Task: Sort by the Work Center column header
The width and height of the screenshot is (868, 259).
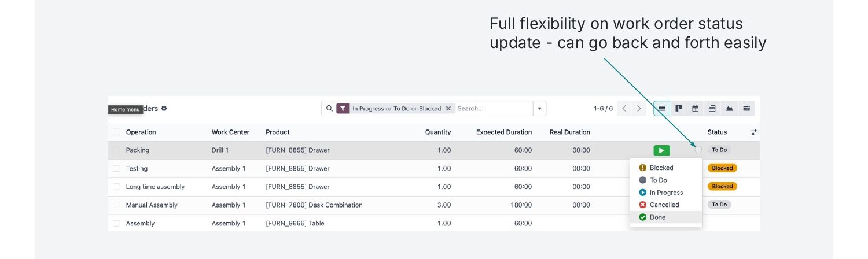Action: [230, 132]
